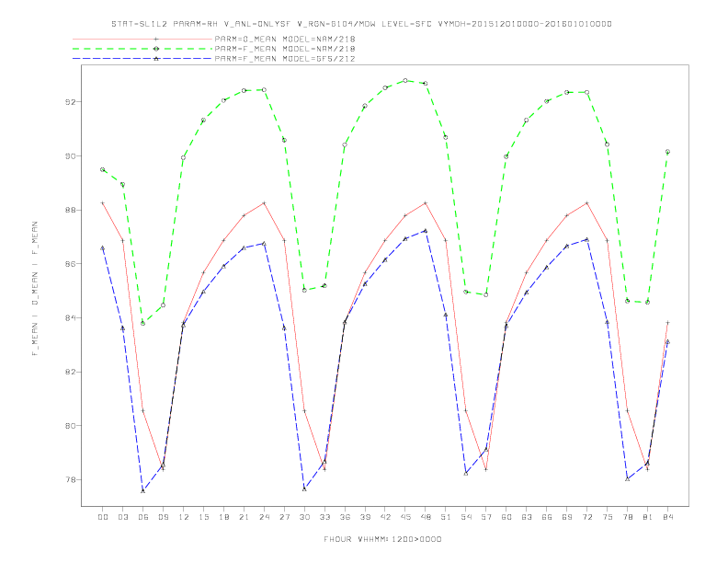728x563 pixels.
Task: Click x-axis tick label 36
Action: coord(345,517)
